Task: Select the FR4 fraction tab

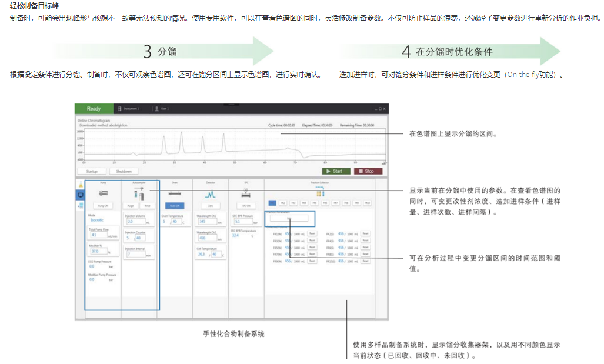Action: coord(304,203)
